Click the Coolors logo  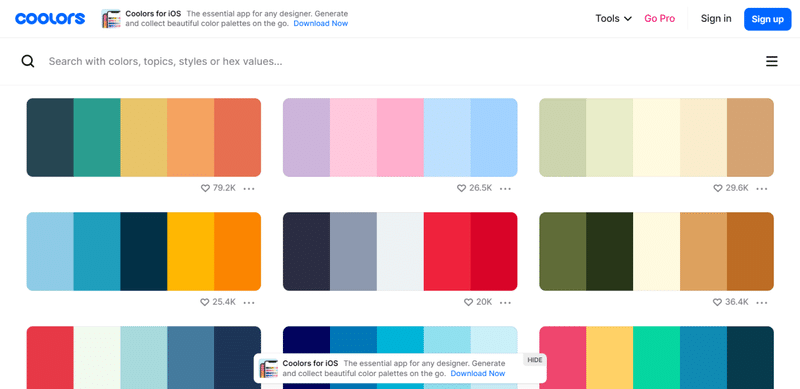pyautogui.click(x=50, y=19)
